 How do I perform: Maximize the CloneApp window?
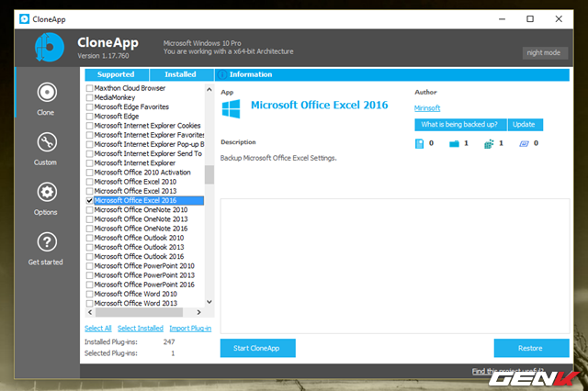[530, 19]
